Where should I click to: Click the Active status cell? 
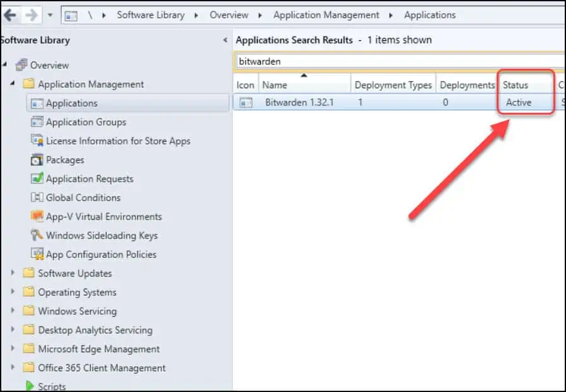[x=519, y=103]
